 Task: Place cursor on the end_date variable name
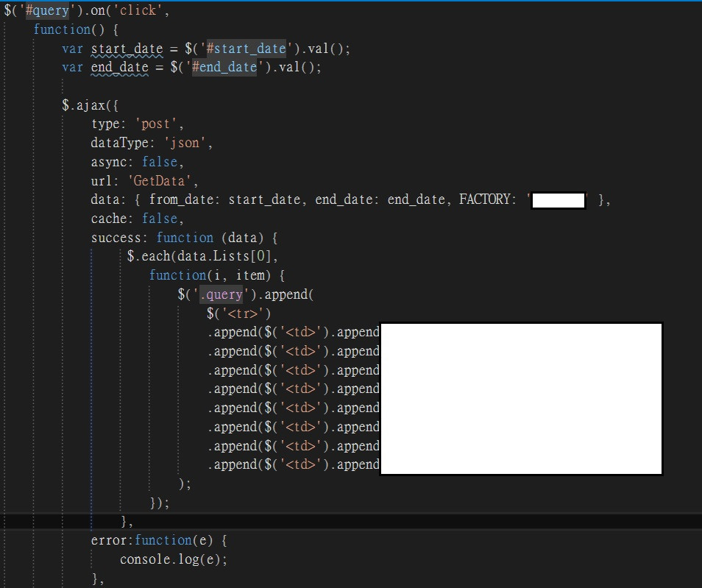point(119,68)
